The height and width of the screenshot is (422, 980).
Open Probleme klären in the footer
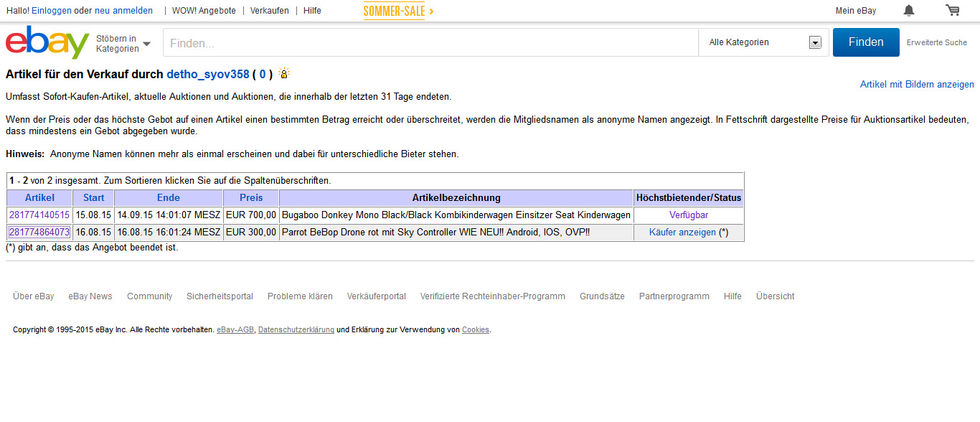(x=300, y=296)
